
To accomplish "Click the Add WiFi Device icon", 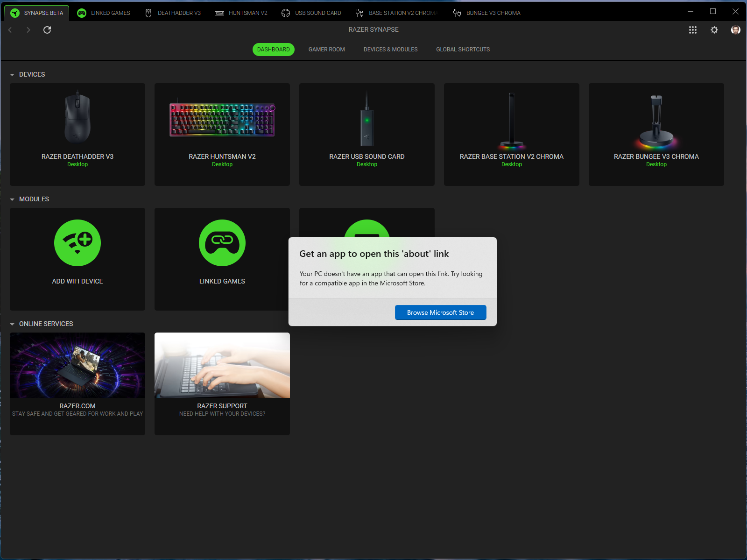I will 78,243.
